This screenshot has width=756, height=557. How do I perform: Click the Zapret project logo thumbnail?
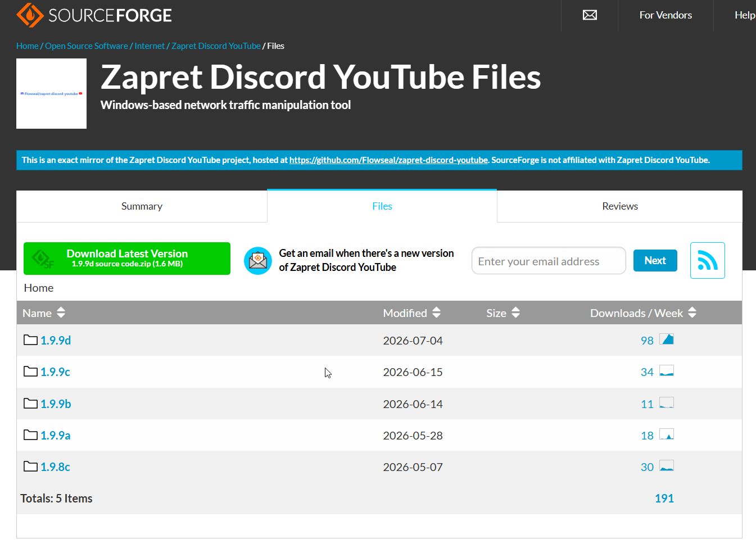pos(51,93)
